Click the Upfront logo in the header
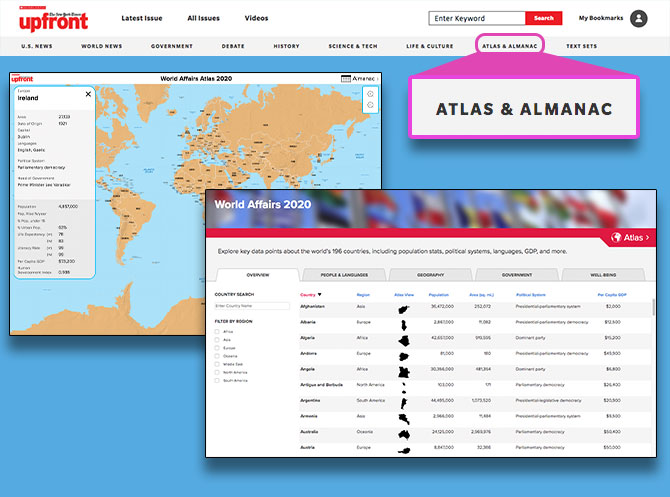670x497 pixels. click(x=53, y=19)
